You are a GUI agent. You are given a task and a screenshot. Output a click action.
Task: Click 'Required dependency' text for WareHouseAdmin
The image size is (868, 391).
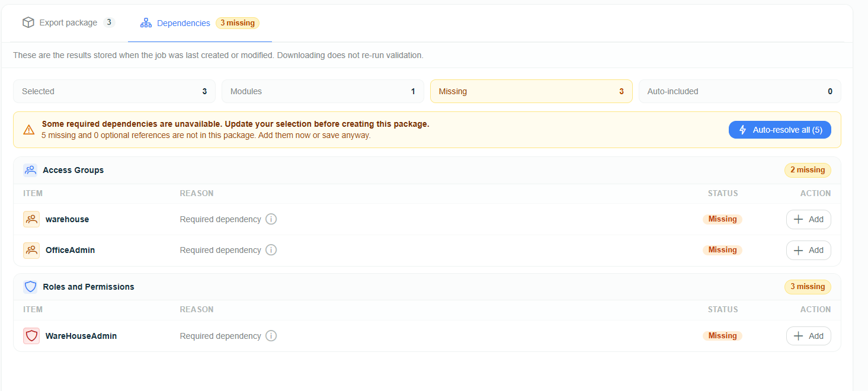pos(220,336)
